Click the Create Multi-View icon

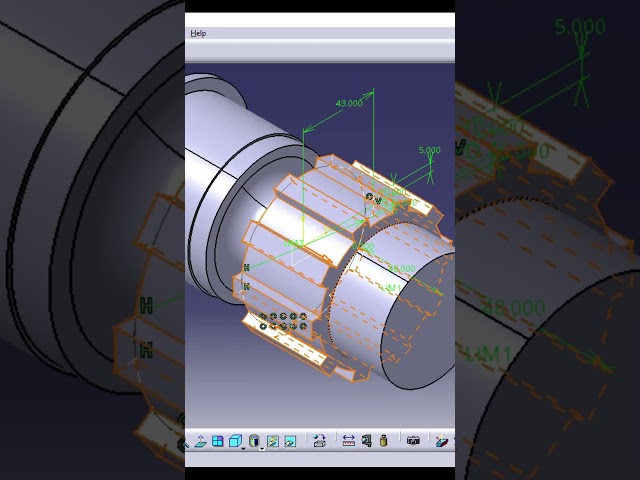click(218, 441)
